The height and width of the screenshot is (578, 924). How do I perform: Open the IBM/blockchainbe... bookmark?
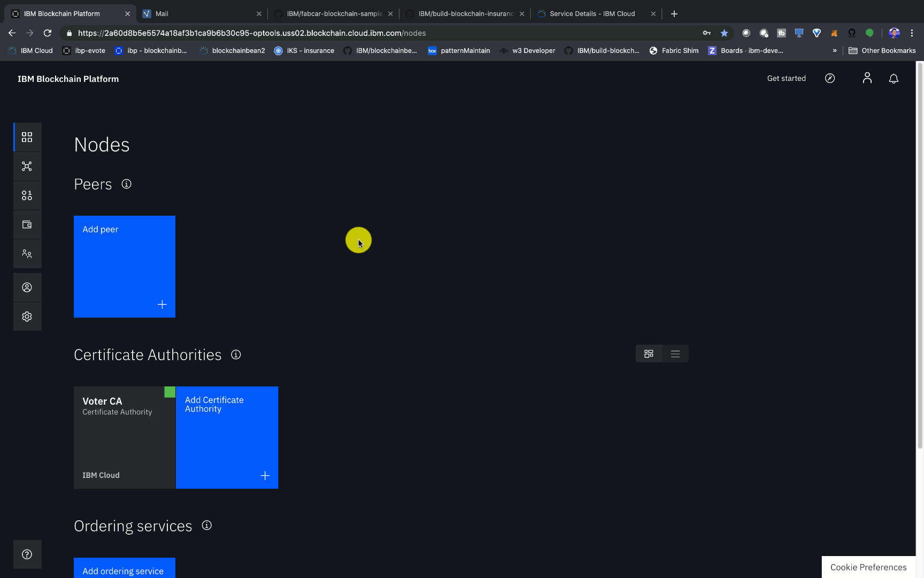click(x=380, y=51)
